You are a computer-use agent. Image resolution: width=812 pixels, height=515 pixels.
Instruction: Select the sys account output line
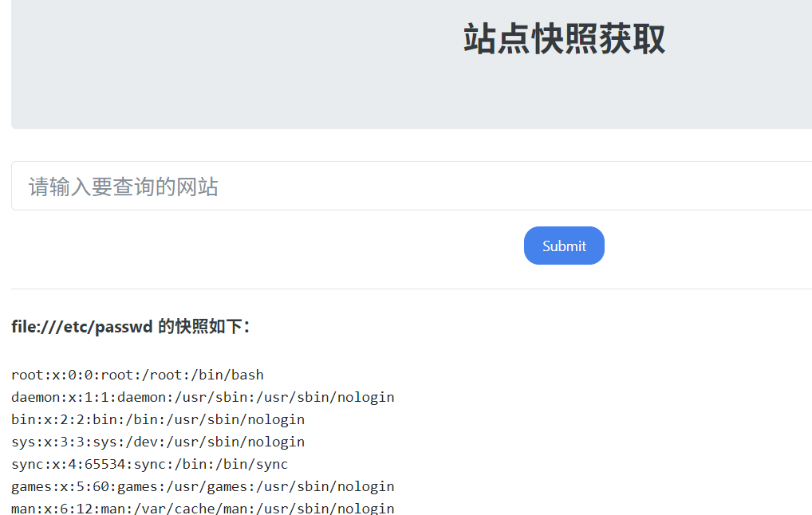(x=158, y=442)
